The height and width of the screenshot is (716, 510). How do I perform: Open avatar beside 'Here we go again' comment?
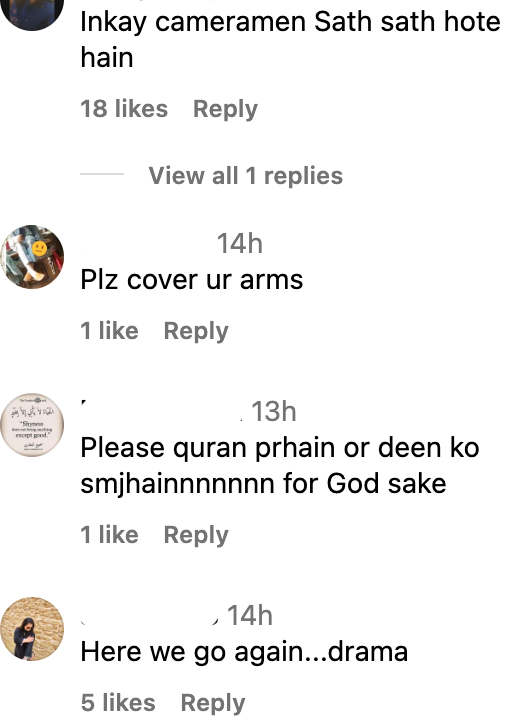32,629
